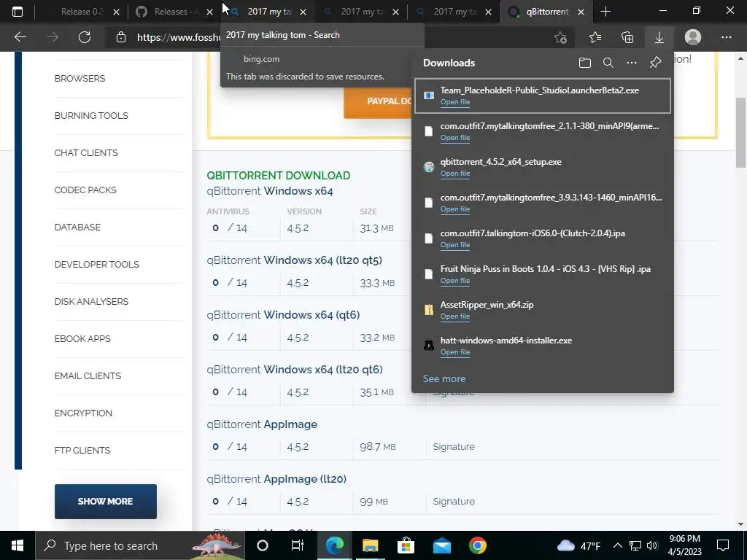Open the DATABASE category
The image size is (747, 560).
[77, 227]
